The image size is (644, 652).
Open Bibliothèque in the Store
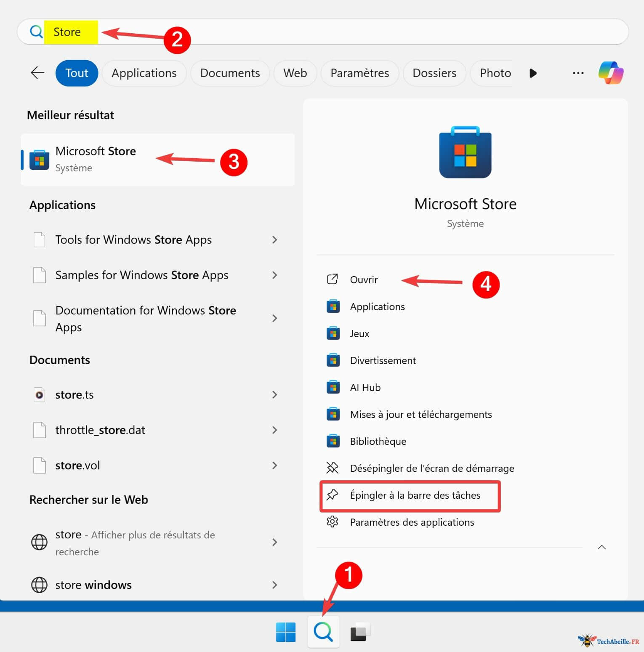click(378, 442)
